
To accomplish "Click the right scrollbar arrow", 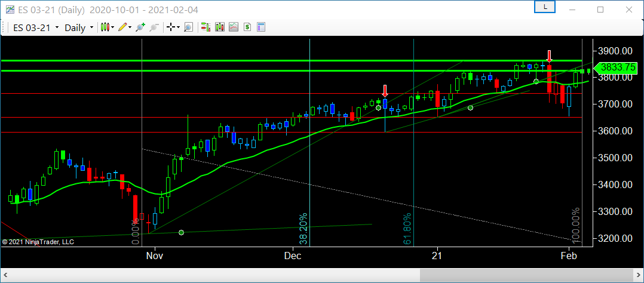I will coord(638,274).
